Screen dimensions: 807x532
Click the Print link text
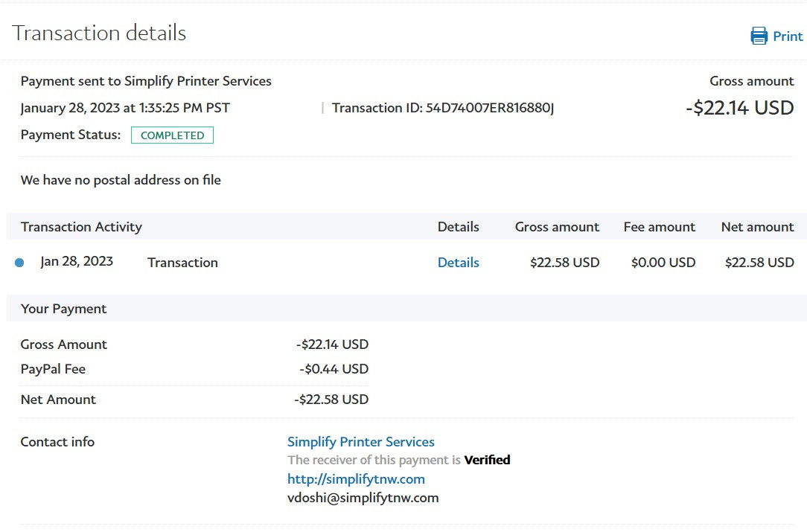(788, 36)
